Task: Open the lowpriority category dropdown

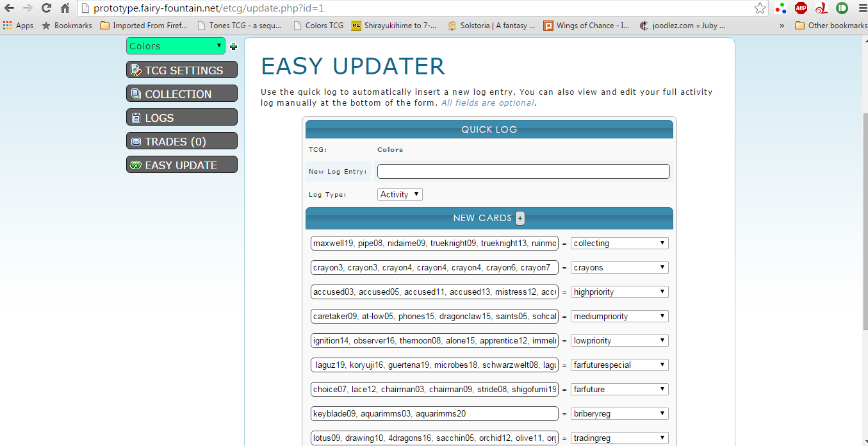Action: pos(619,341)
